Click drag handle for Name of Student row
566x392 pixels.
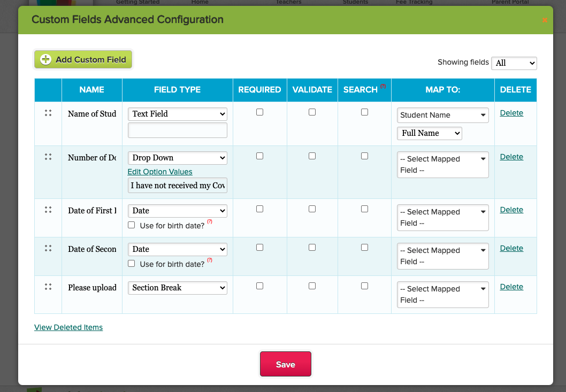[x=48, y=113]
